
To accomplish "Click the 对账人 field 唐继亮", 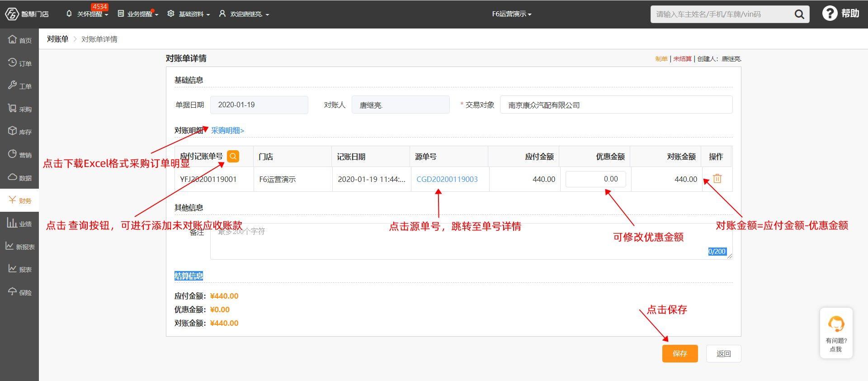I will [401, 105].
